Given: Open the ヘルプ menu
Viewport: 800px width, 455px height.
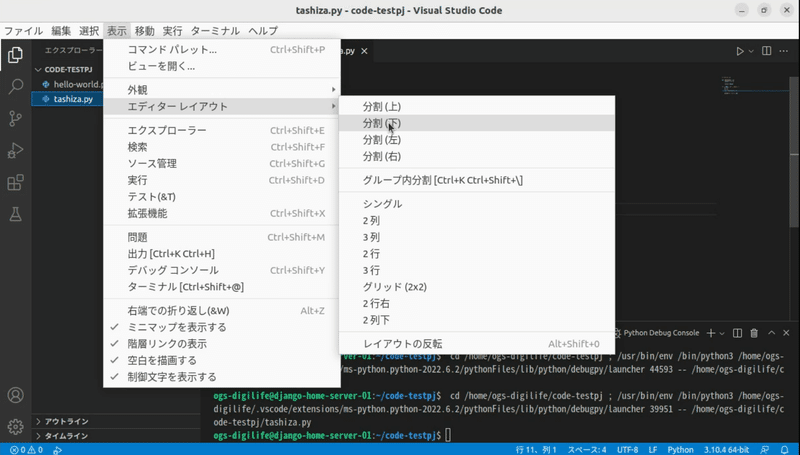Looking at the screenshot, I should (x=263, y=31).
